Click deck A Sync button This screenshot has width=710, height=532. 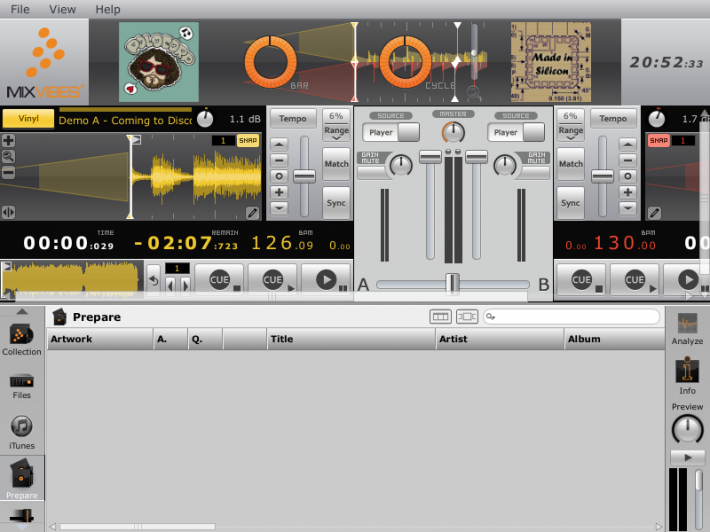pos(336,203)
